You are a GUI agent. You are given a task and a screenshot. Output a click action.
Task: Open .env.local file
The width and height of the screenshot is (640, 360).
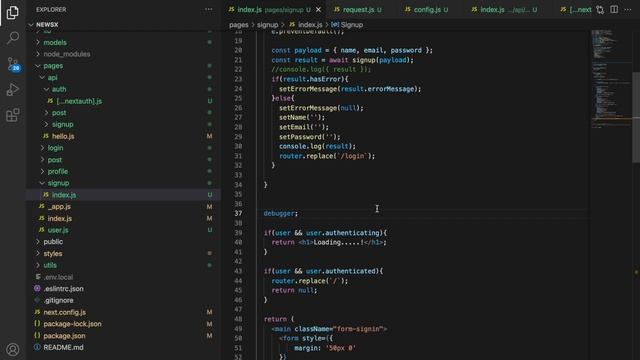coord(58,277)
